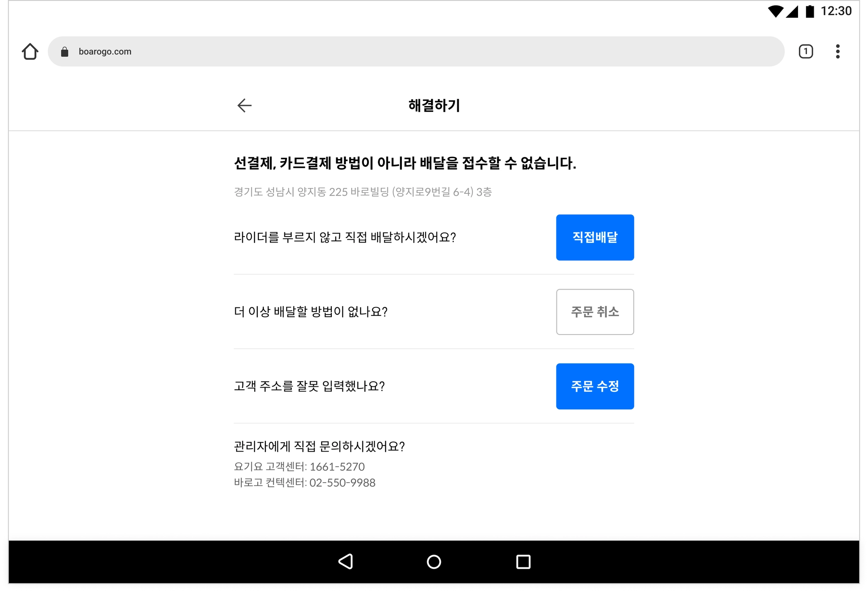The height and width of the screenshot is (592, 868).
Task: Click the 해결하기 page title
Action: coord(434,105)
